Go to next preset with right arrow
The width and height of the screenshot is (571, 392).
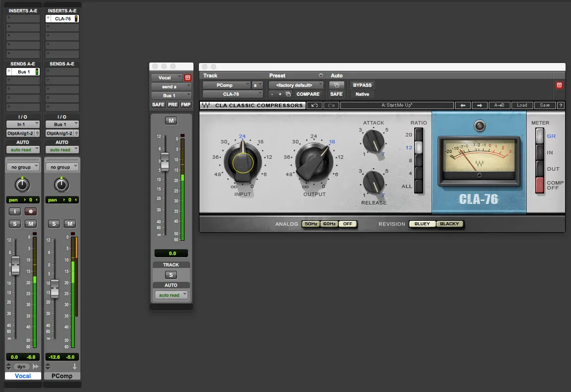[480, 105]
